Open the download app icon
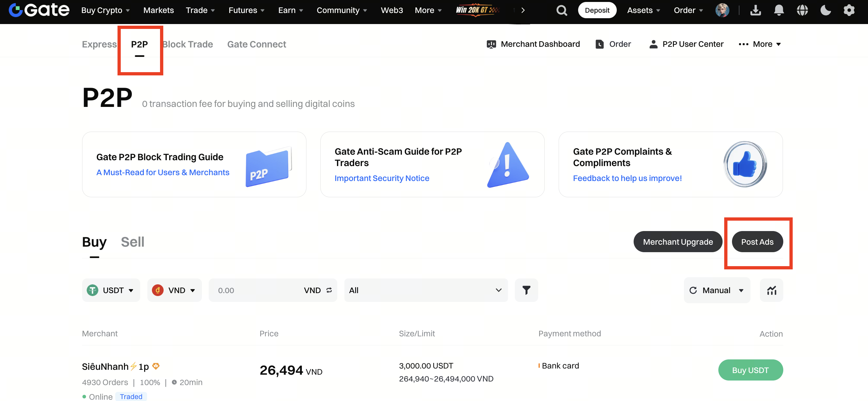Image resolution: width=868 pixels, height=401 pixels. (x=755, y=10)
